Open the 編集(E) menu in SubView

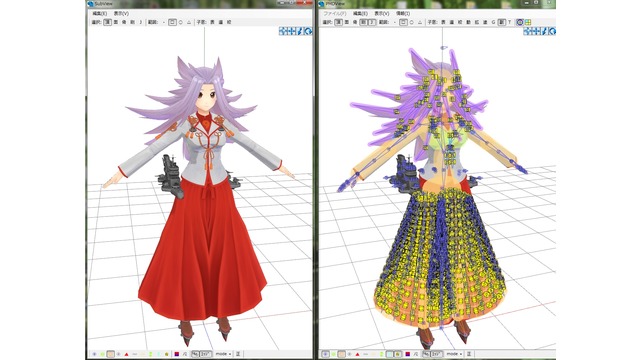99,13
